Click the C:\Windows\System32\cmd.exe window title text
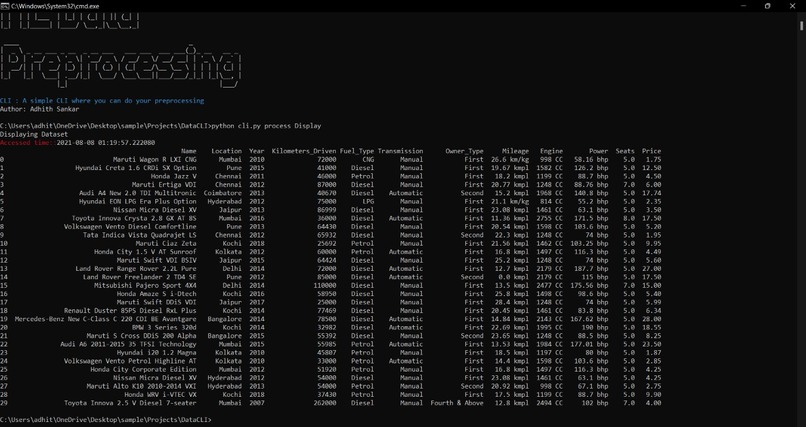This screenshot has width=806, height=427. click(x=56, y=6)
